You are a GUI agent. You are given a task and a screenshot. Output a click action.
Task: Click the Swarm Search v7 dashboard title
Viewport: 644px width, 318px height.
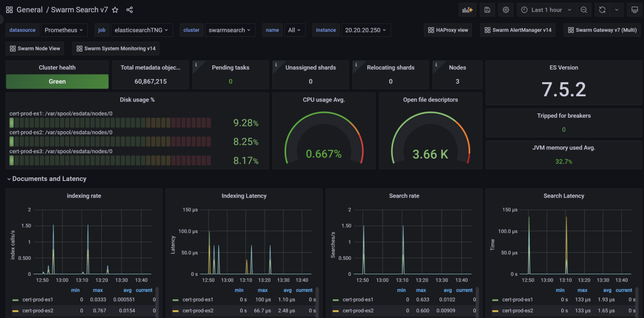79,10
